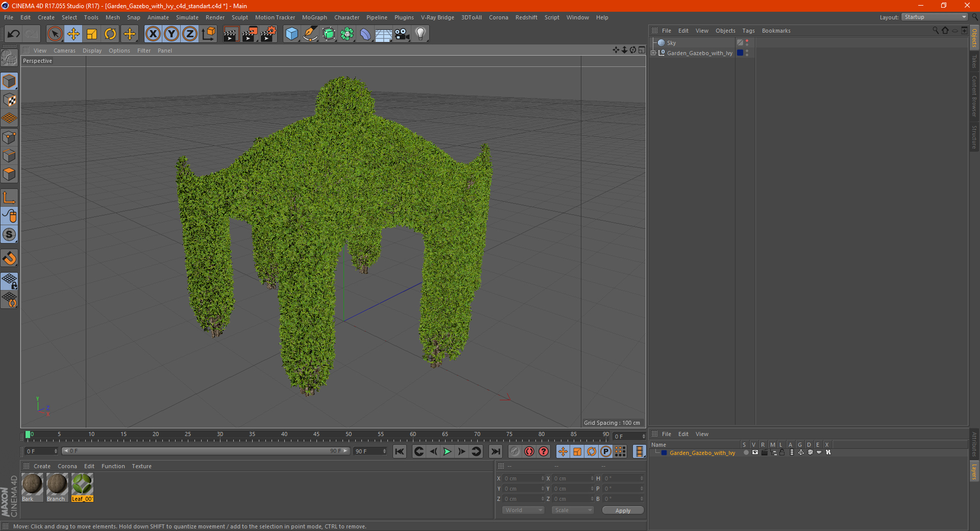Open the Layers side tab
This screenshot has width=980, height=531.
coord(974,471)
